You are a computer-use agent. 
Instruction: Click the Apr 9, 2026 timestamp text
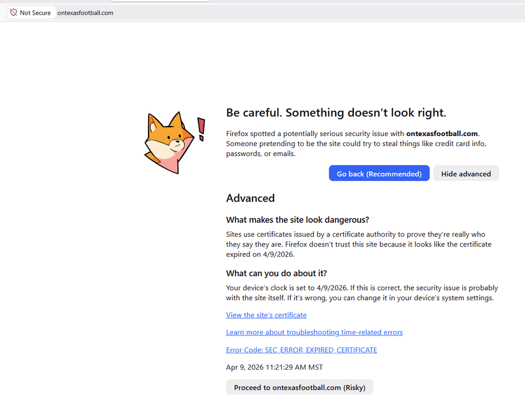pos(274,367)
